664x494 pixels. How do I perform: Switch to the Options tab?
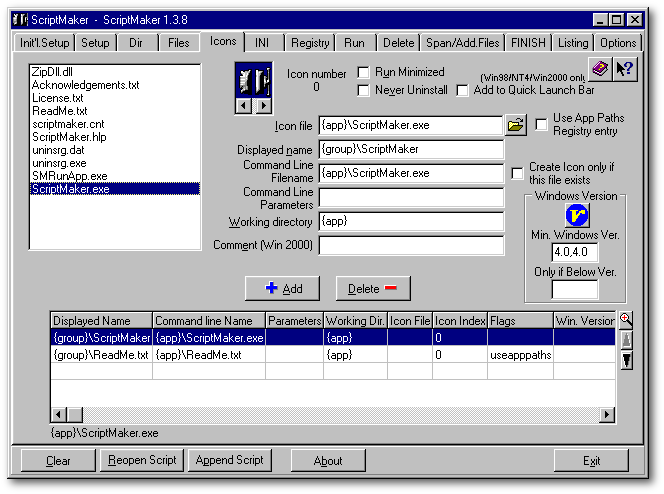pyautogui.click(x=618, y=43)
